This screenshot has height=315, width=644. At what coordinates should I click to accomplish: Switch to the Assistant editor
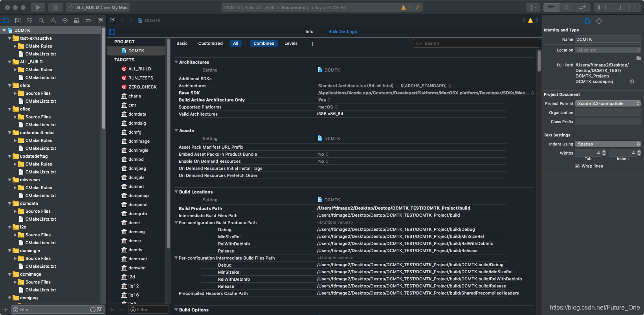point(567,7)
